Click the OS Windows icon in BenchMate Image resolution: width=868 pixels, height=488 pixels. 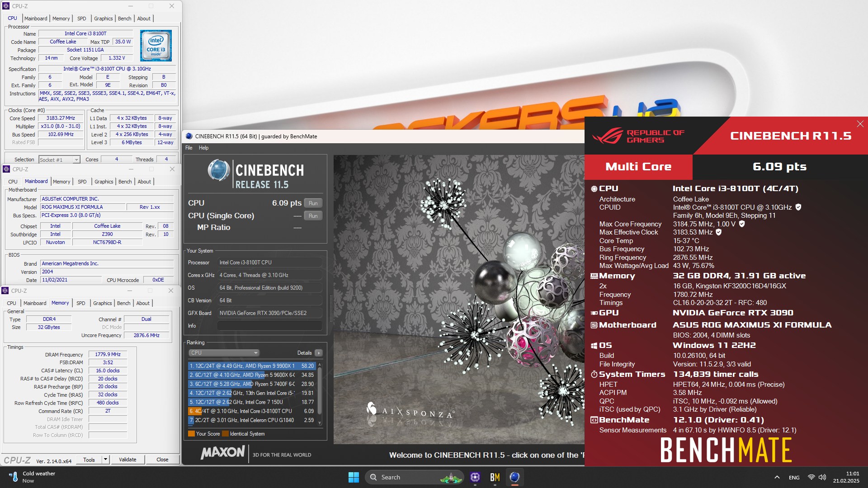594,346
